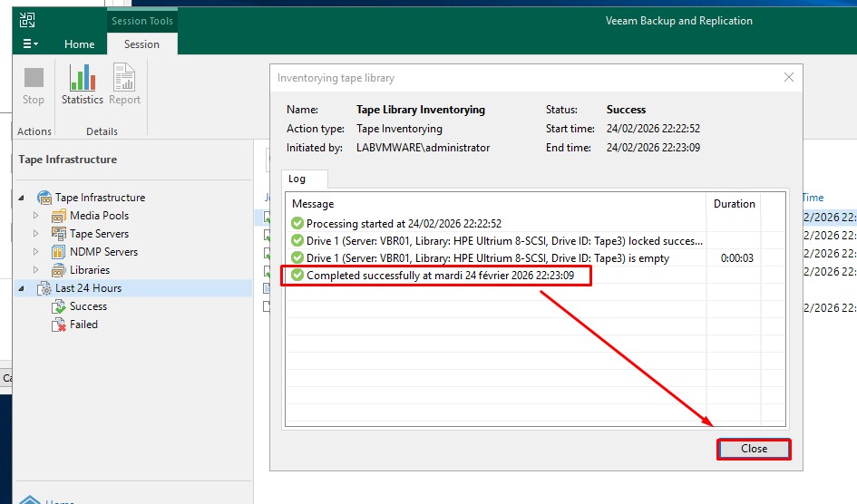Viewport: 857px width, 504px height.
Task: Select the 'Completed successfully' log entry
Action: point(439,276)
